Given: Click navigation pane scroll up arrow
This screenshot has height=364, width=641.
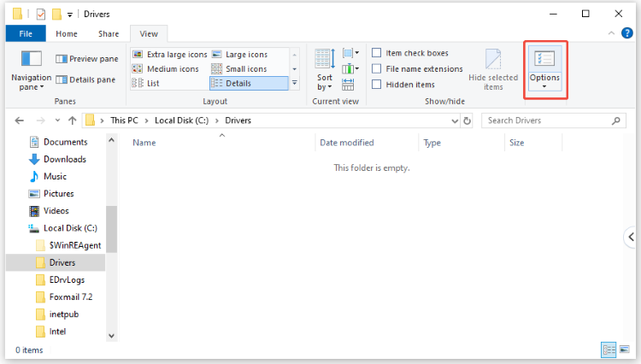Looking at the screenshot, I should click(x=112, y=140).
